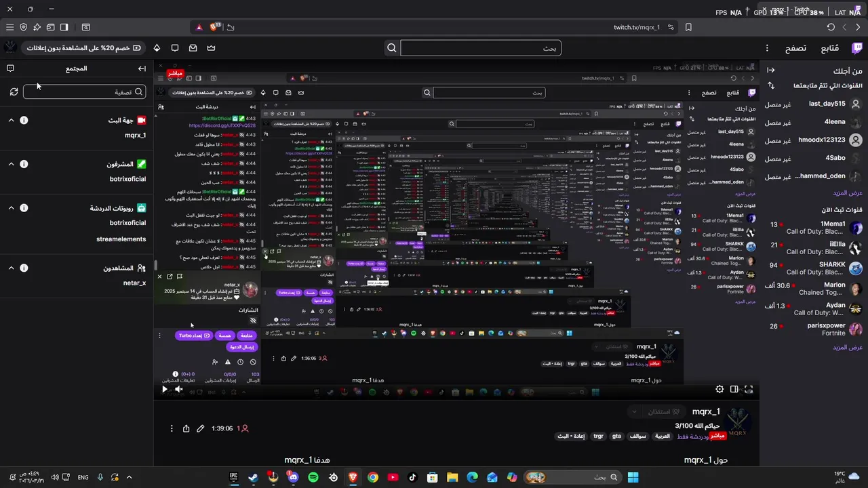868x488 pixels.
Task: Open the سوالف tag
Action: pos(638,436)
